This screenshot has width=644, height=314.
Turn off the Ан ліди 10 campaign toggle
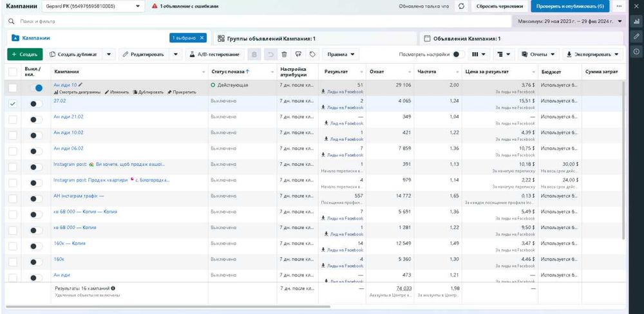(36, 88)
